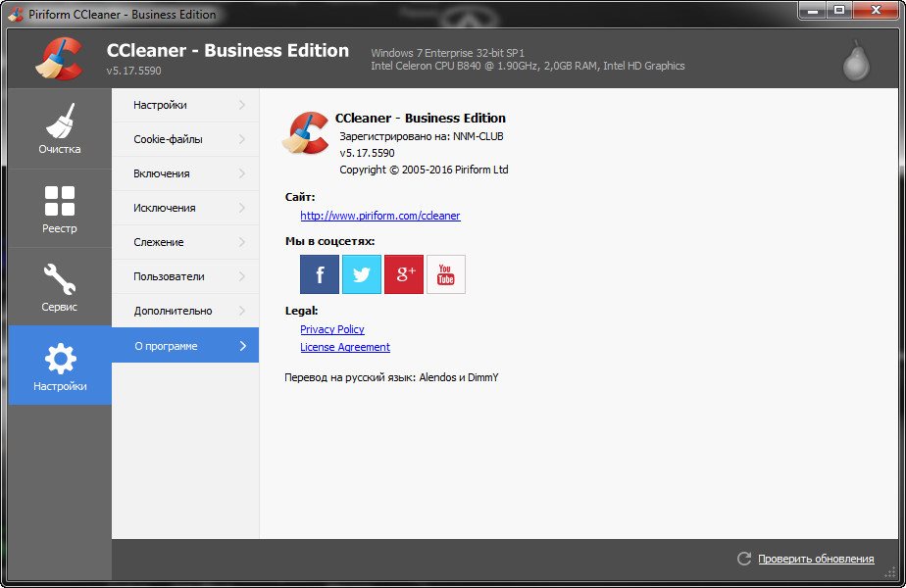Image resolution: width=906 pixels, height=588 pixels.
Task: Click chevron next to Дополнительно
Action: pos(242,311)
